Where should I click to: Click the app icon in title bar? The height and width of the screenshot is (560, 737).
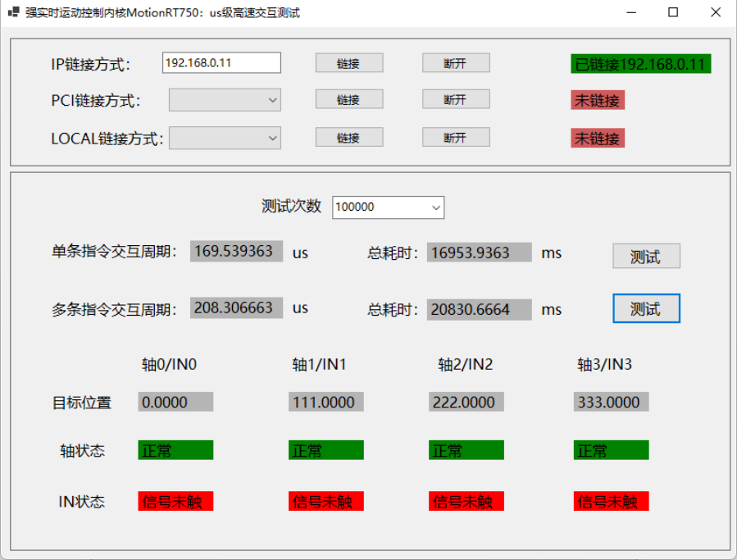coord(14,12)
